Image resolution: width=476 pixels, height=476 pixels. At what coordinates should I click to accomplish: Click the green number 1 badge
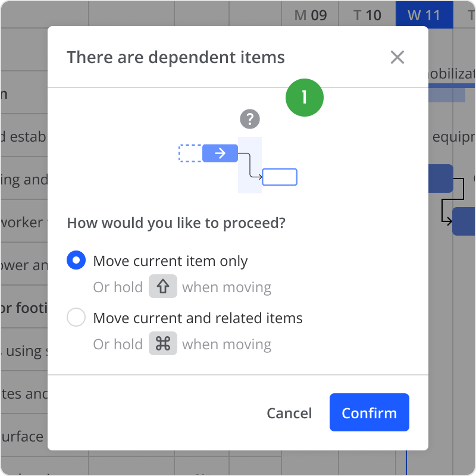click(x=305, y=97)
